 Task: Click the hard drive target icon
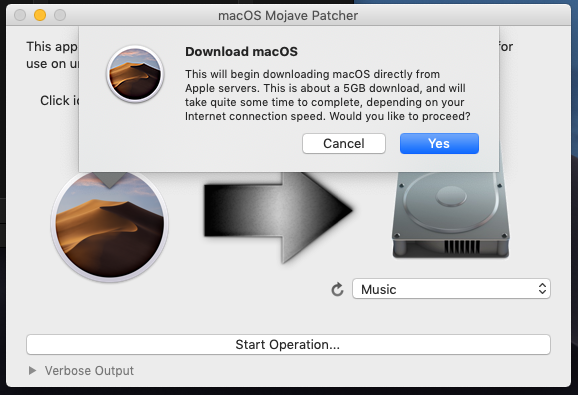tap(450, 215)
